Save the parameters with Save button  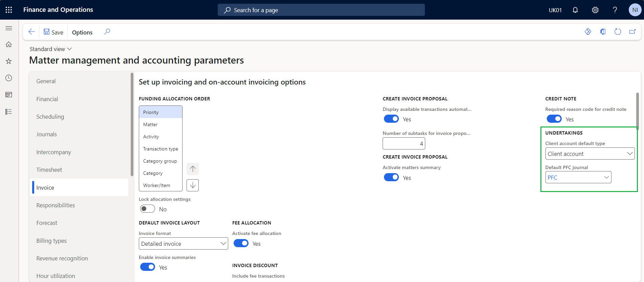tap(53, 32)
